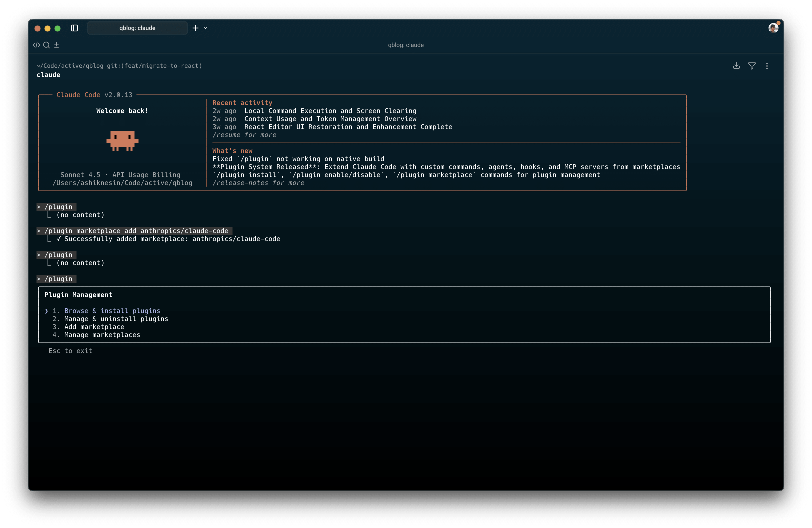Viewport: 812px width, 528px height.
Task: Open the chevron dropdown next to new tab
Action: (205, 28)
